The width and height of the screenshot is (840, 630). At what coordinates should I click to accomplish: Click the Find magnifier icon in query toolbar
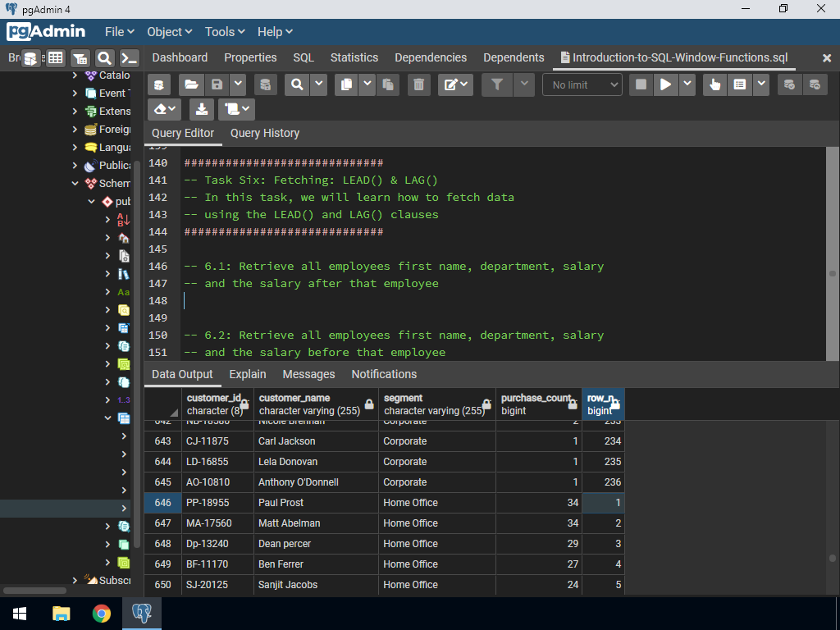[x=296, y=84]
